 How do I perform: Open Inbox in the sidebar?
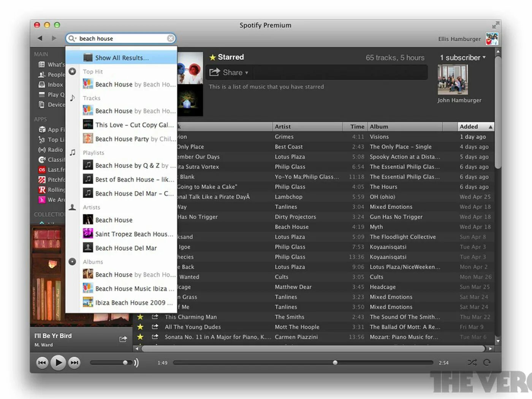coord(51,85)
